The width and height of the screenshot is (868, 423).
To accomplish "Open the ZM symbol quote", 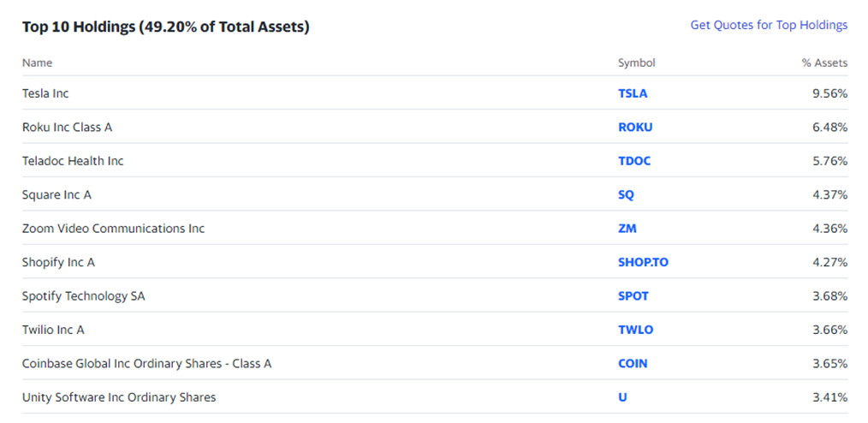I will (627, 229).
